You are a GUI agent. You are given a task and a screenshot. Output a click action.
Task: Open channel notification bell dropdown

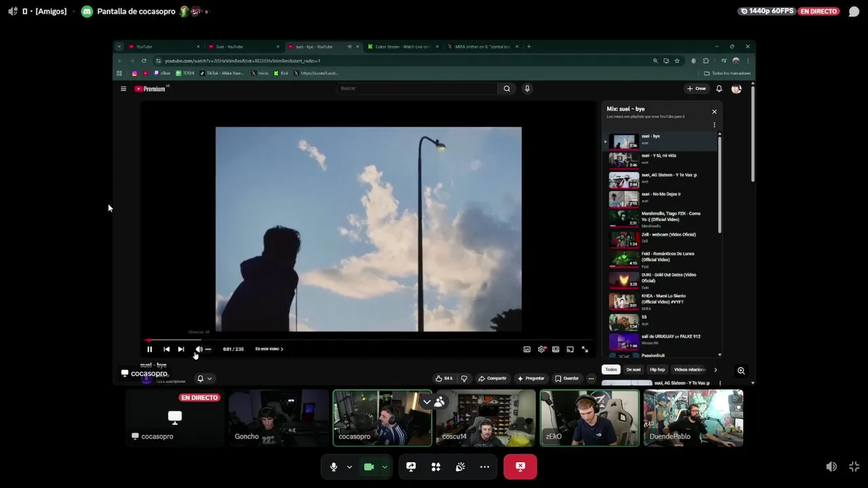tap(204, 378)
